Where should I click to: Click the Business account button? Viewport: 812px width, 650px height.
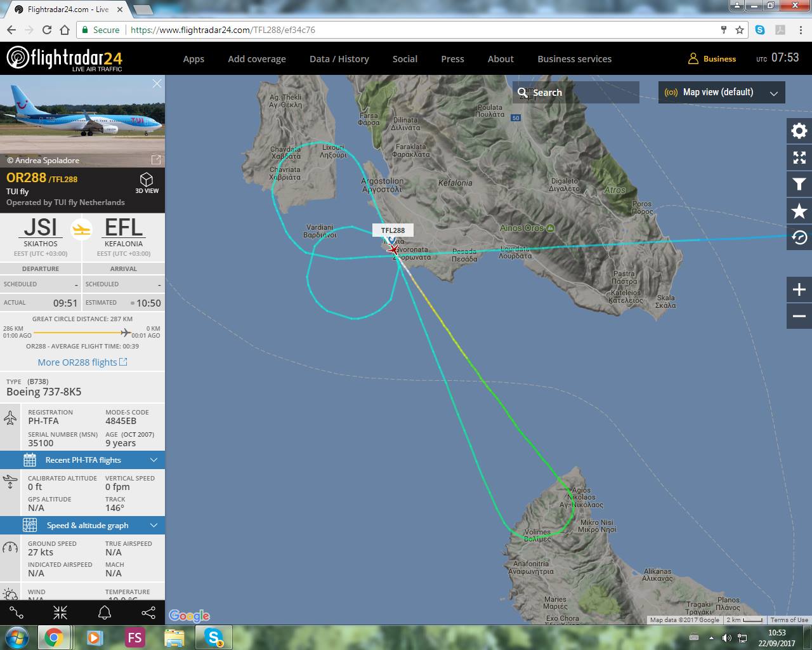[712, 59]
